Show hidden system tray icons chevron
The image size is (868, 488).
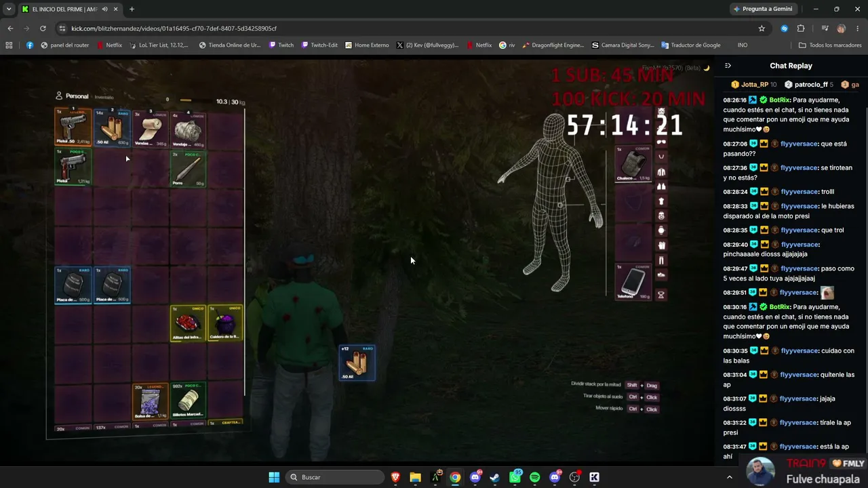pos(730,477)
